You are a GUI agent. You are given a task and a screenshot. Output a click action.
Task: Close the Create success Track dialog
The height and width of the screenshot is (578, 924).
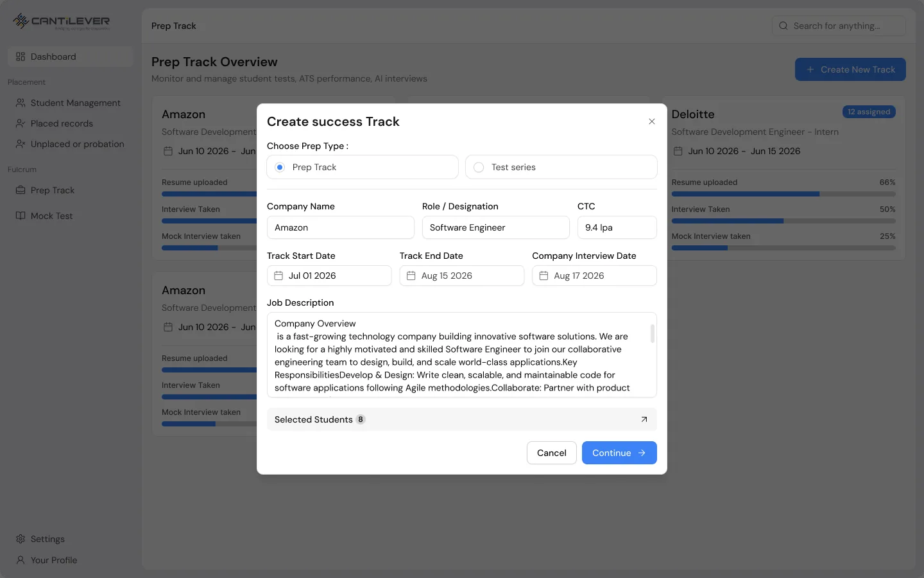pos(651,121)
